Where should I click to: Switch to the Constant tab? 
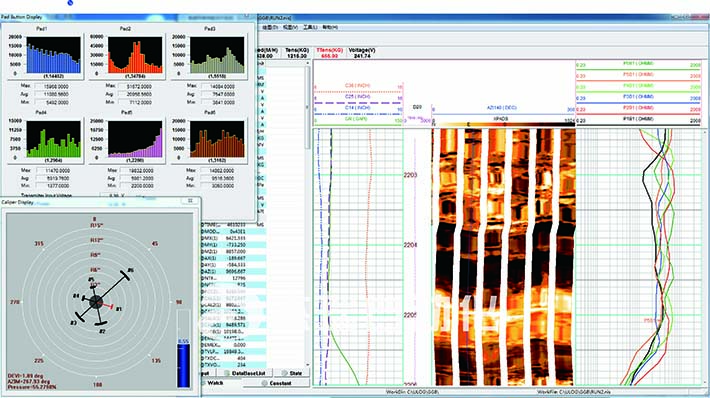click(x=276, y=383)
